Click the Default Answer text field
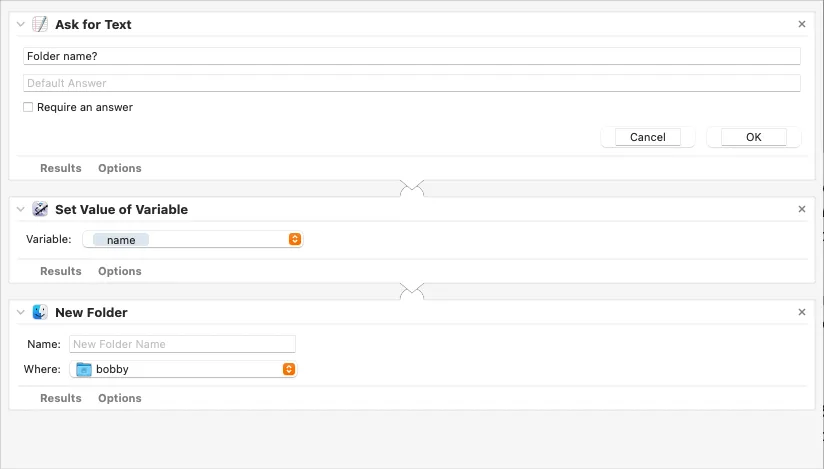824x469 pixels. (411, 83)
